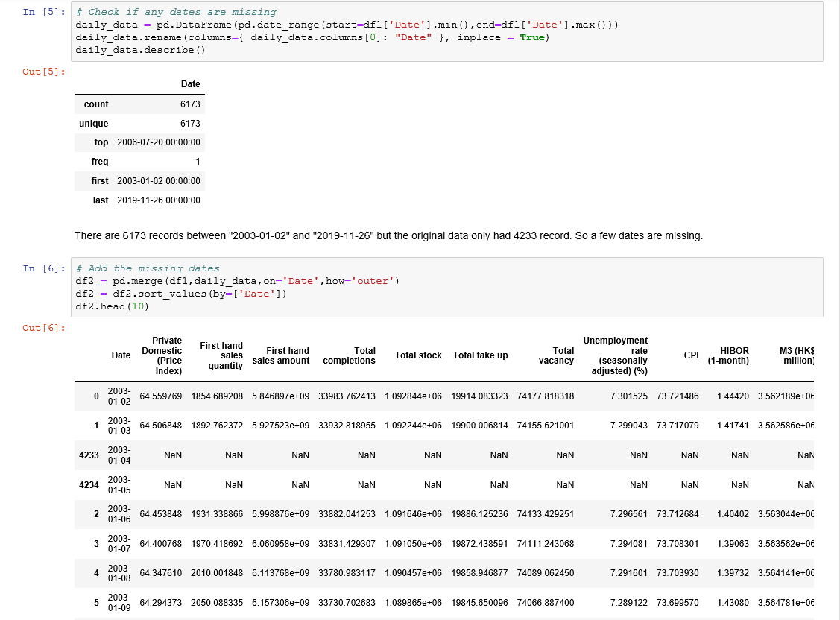840x620 pixels.
Task: Select the row with index 4233
Action: click(444, 455)
